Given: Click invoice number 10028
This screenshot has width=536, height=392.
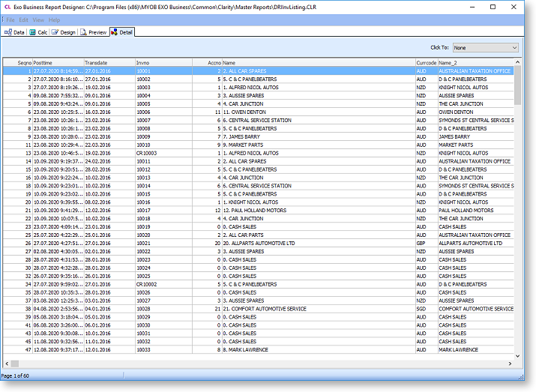Looking at the screenshot, I should click(x=143, y=309).
